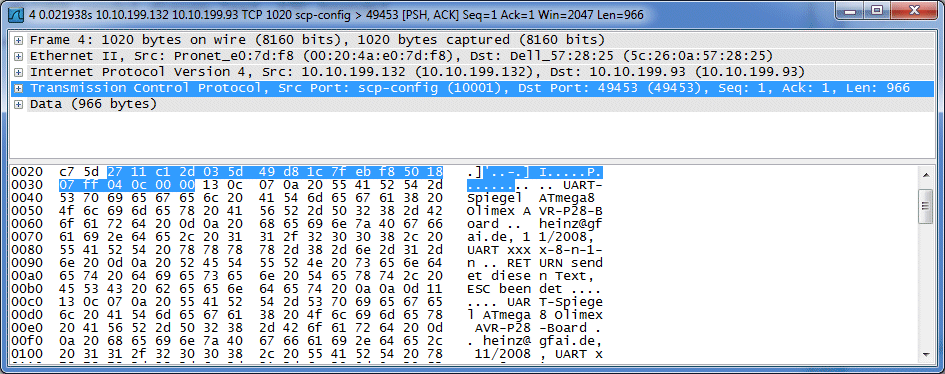Image resolution: width=945 pixels, height=374 pixels.
Task: Click the hex pane scrollbar thumb
Action: click(926, 206)
